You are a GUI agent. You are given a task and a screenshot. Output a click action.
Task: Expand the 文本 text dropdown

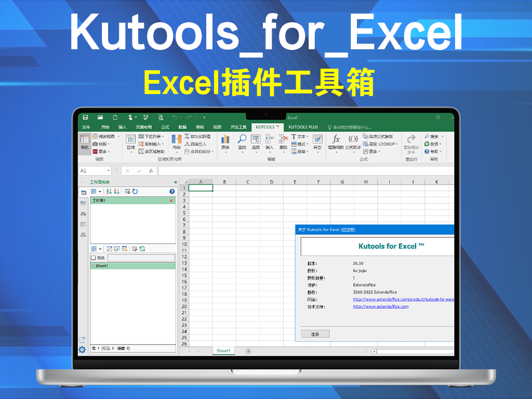point(300,137)
